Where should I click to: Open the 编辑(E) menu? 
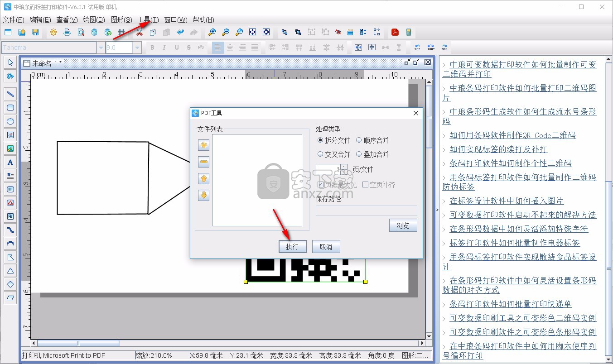pyautogui.click(x=40, y=19)
